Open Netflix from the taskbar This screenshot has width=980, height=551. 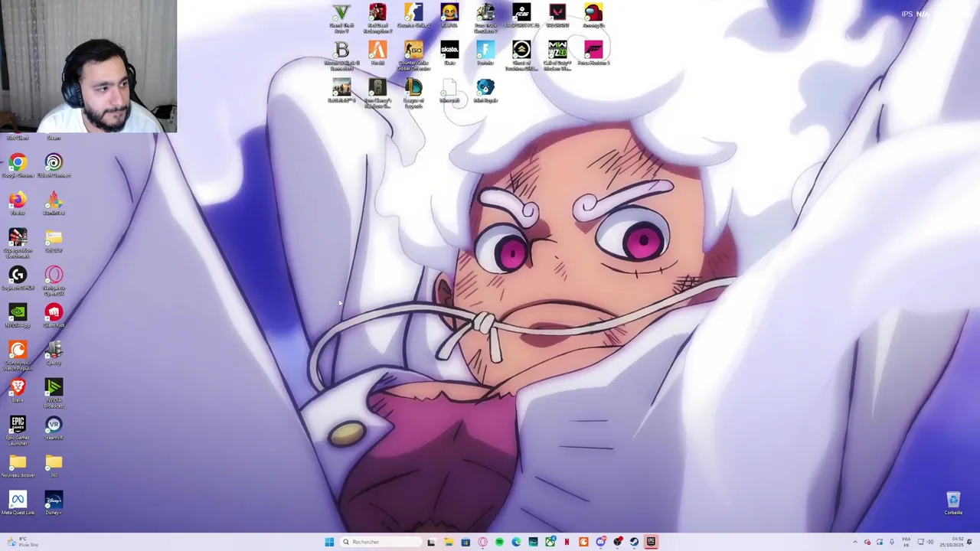coord(567,542)
